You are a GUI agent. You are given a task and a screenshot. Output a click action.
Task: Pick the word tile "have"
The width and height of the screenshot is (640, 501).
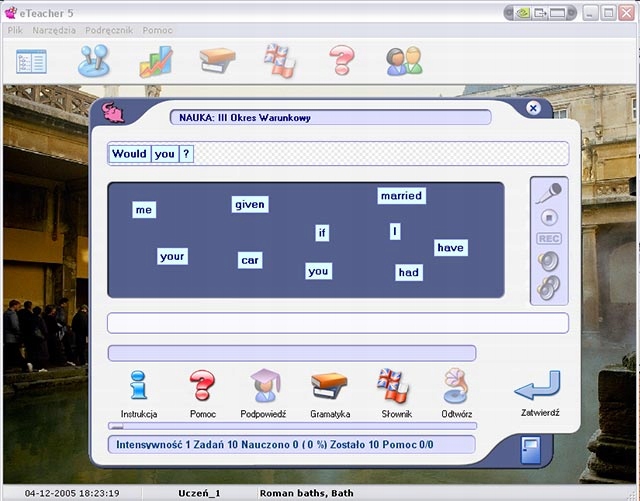click(451, 248)
